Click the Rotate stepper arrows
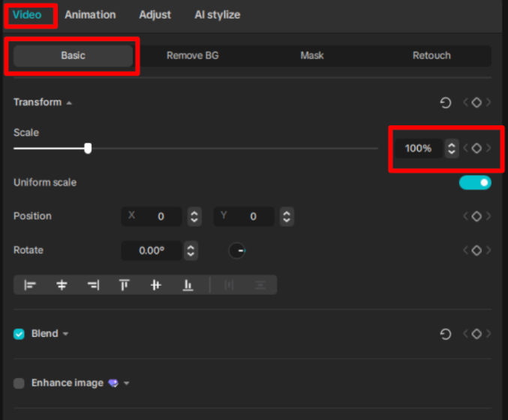Viewport: 508px width, 420px height. [191, 250]
